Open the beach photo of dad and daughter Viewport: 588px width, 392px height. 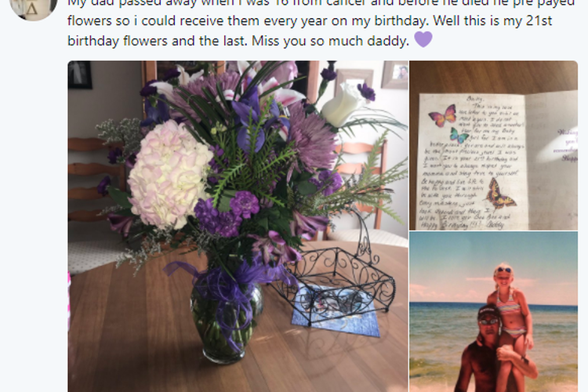(x=493, y=312)
